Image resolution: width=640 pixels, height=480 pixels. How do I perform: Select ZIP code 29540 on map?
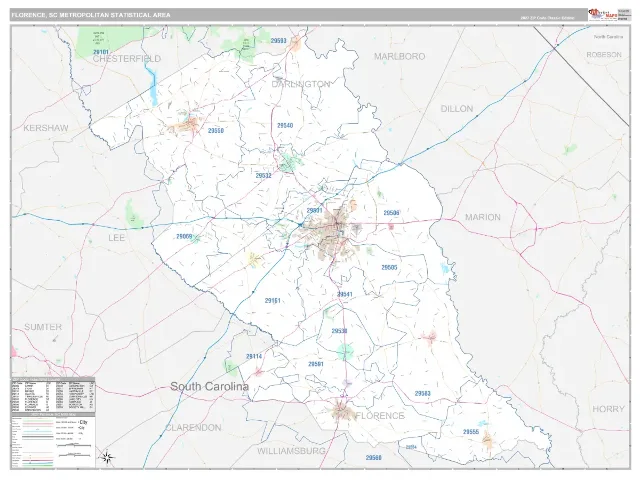285,126
